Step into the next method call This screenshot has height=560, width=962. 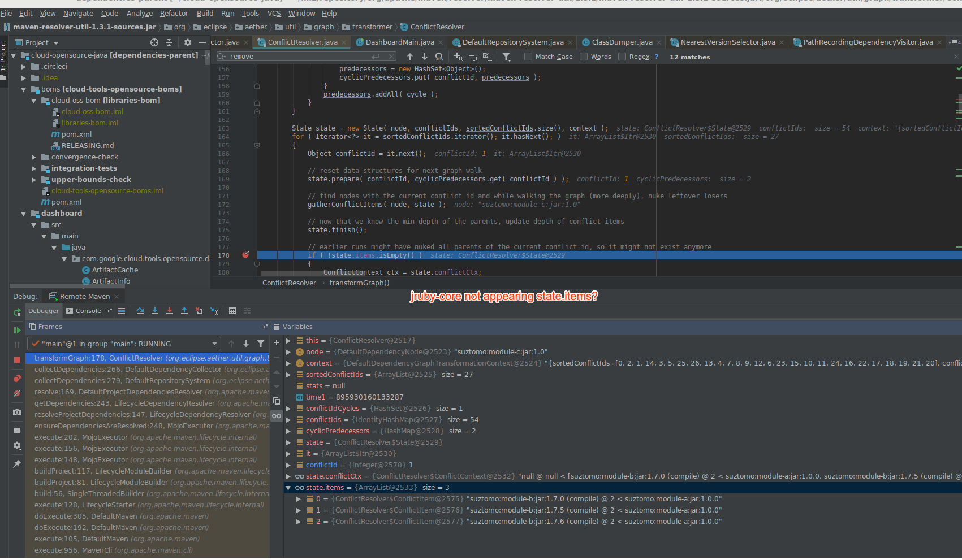coord(155,310)
